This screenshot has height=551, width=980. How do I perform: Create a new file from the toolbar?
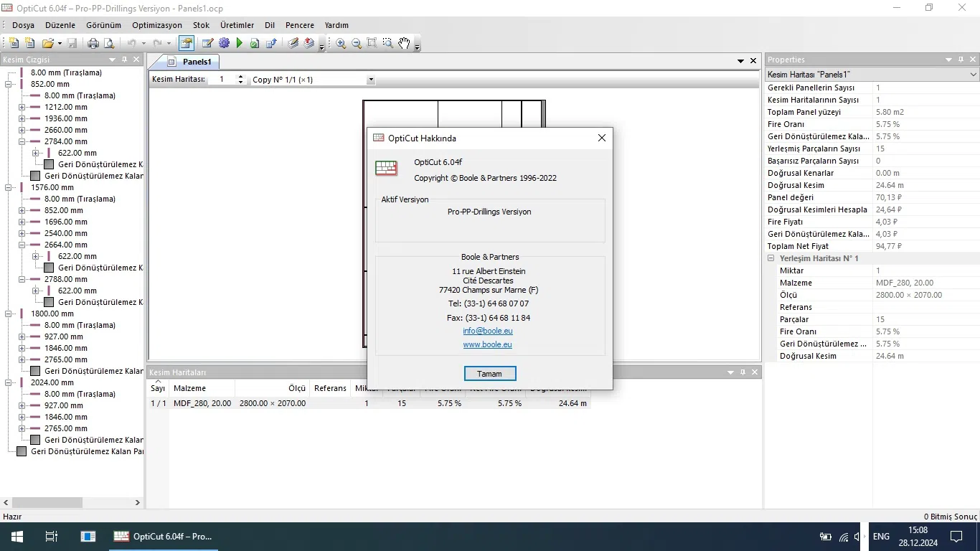coord(14,43)
